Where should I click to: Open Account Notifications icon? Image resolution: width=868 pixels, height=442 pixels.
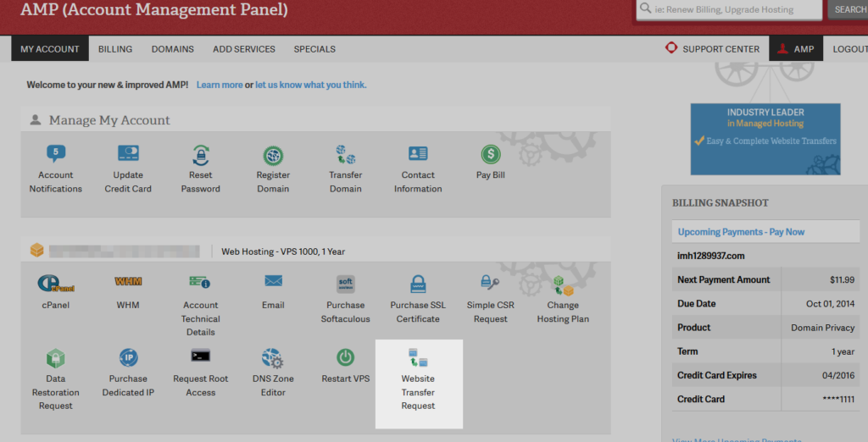click(x=56, y=155)
